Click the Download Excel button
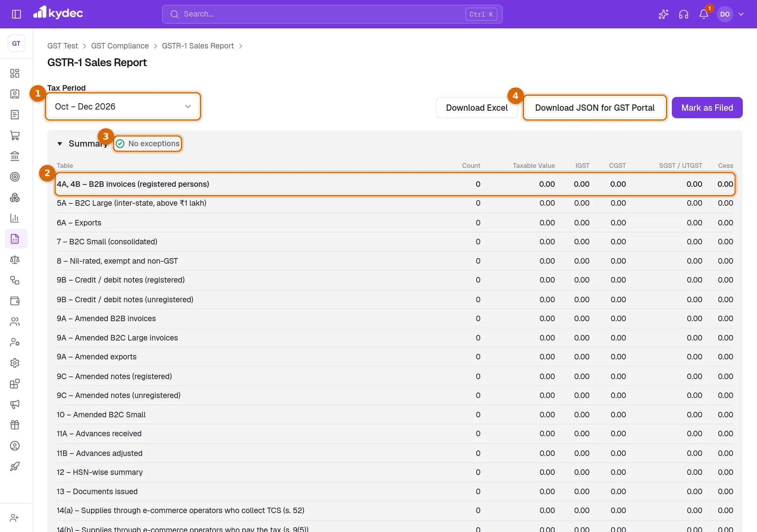The width and height of the screenshot is (757, 532). (477, 108)
